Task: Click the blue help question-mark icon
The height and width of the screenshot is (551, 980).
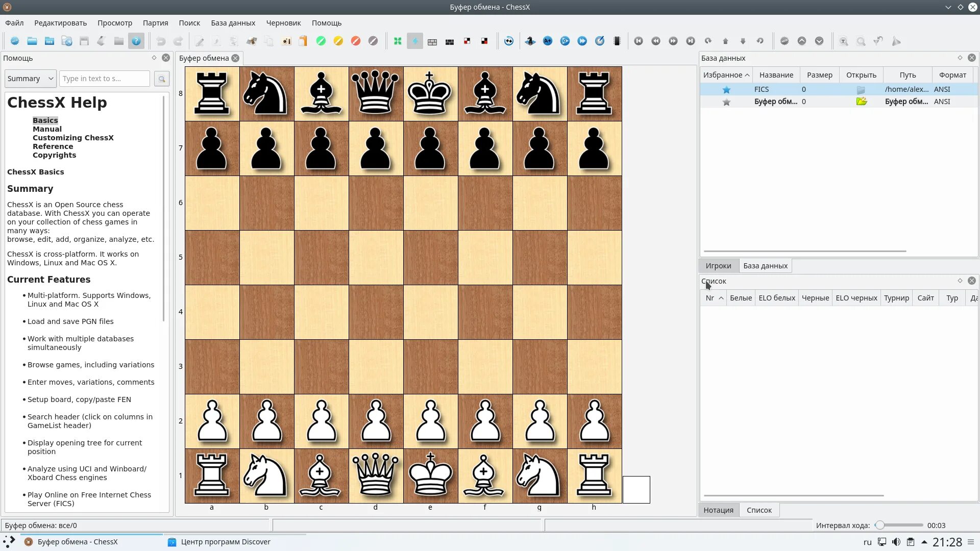Action: (x=136, y=41)
